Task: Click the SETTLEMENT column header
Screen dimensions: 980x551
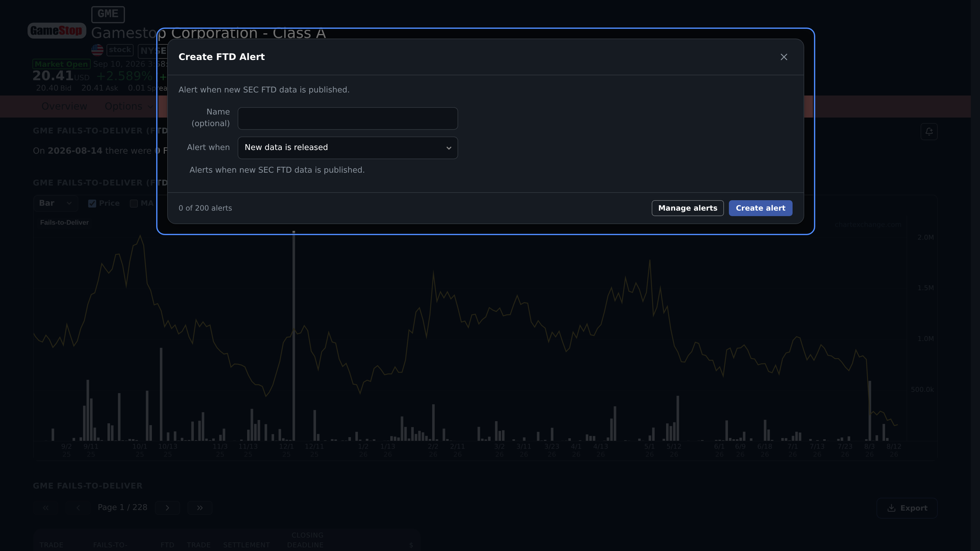Action: 247,545
